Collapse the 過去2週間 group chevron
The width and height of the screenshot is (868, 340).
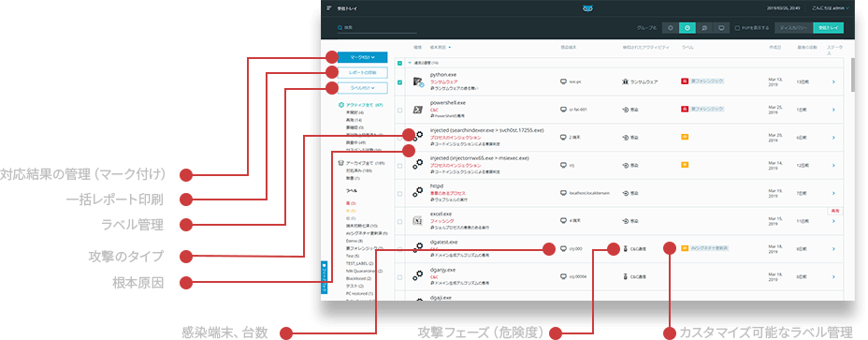tap(410, 63)
